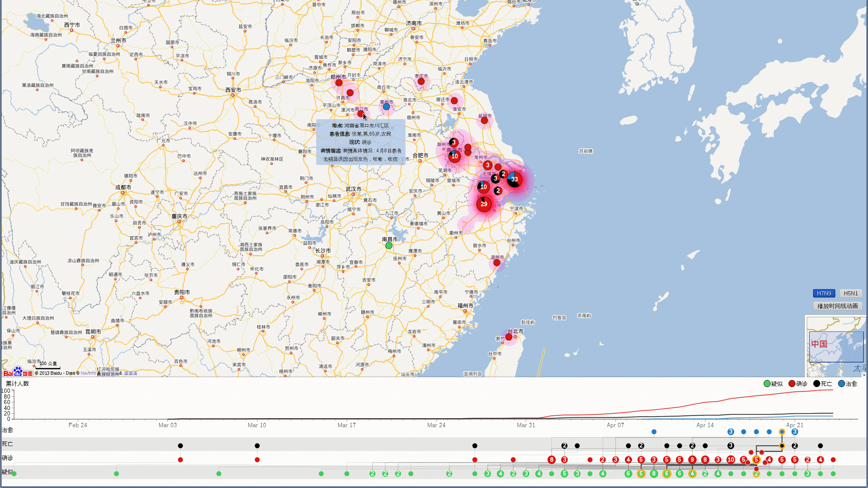Click the orange-highlighted black dot in 死亡 row
868x488 pixels.
pos(782,446)
